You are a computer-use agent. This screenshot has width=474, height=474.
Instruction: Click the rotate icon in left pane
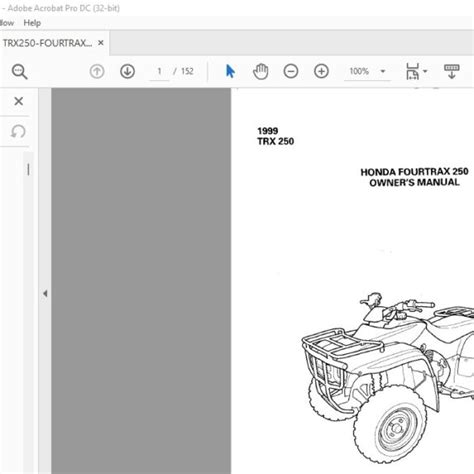point(18,131)
